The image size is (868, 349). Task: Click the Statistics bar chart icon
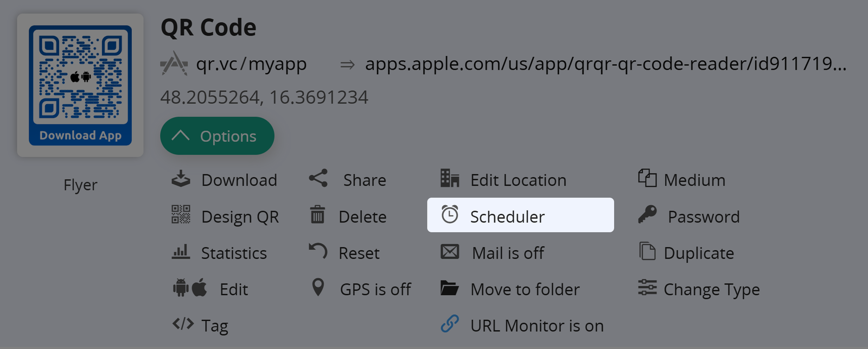point(181,252)
